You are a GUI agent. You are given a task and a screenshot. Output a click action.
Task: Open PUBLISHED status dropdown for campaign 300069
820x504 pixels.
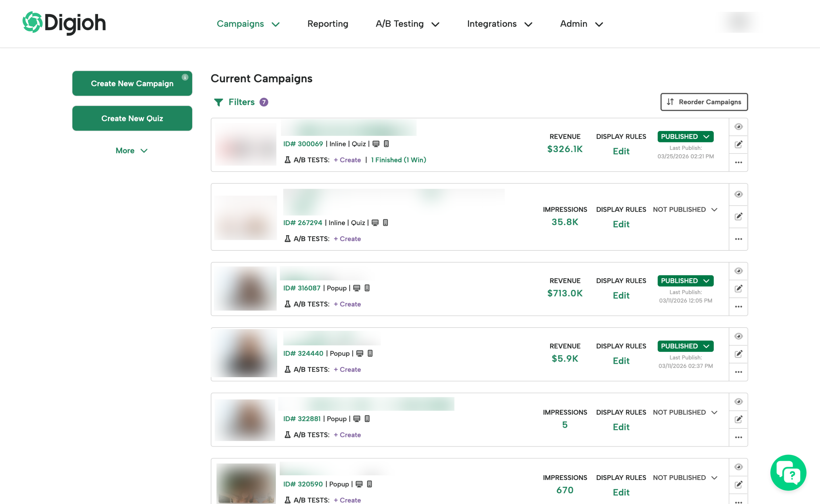pyautogui.click(x=685, y=137)
